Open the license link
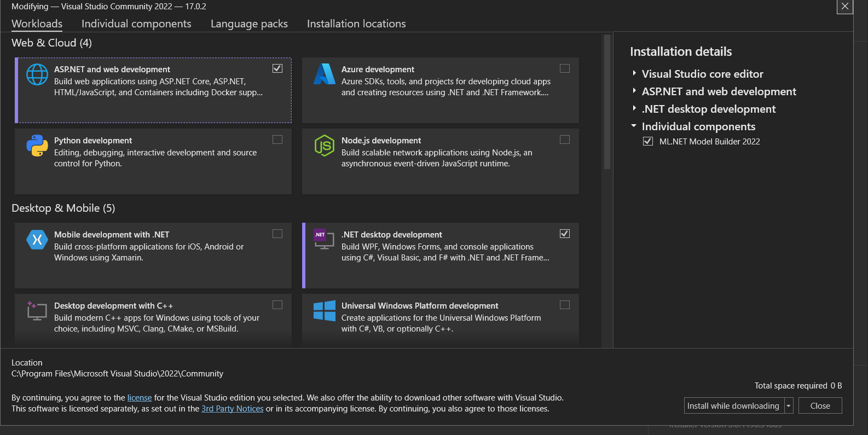This screenshot has height=435, width=868. pyautogui.click(x=140, y=398)
